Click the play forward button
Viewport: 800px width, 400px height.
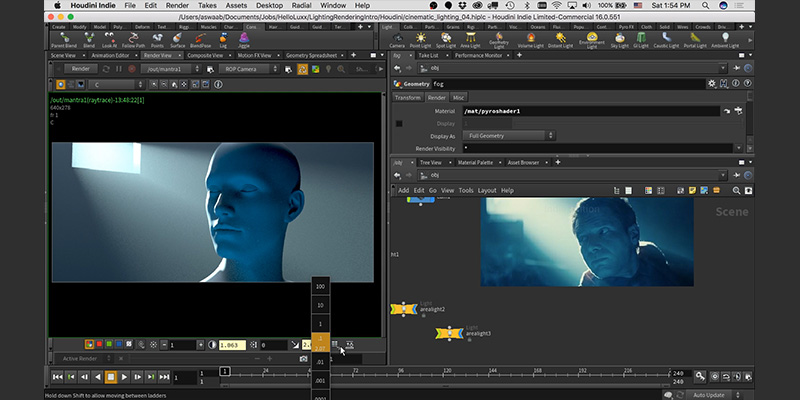pyautogui.click(x=124, y=377)
